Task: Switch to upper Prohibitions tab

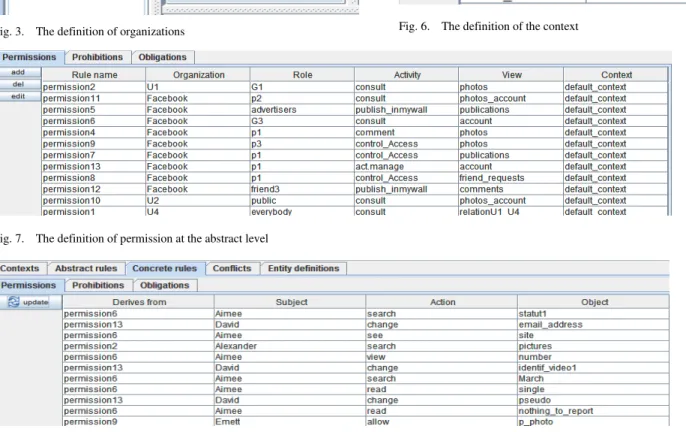Action: (98, 57)
